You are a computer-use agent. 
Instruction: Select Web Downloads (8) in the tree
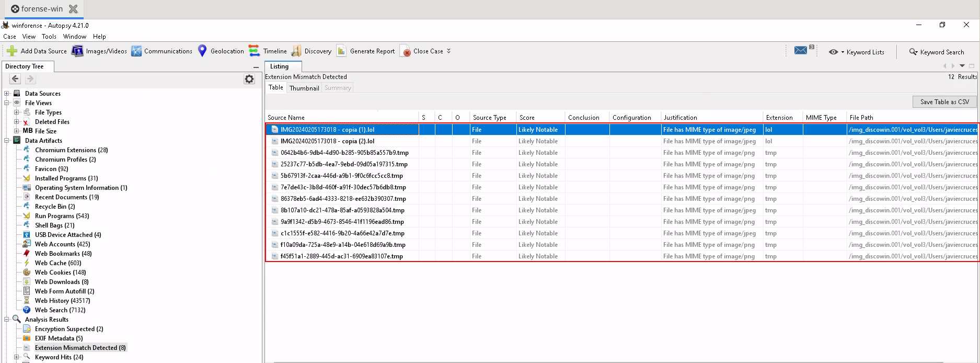[62, 282]
